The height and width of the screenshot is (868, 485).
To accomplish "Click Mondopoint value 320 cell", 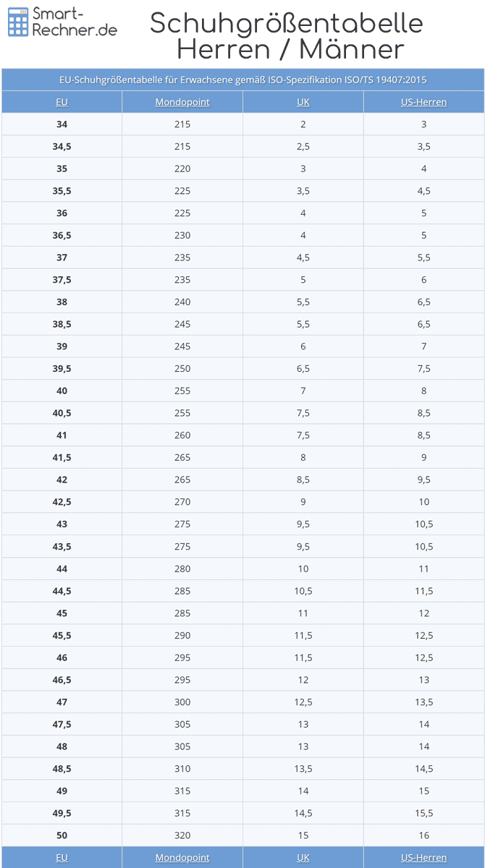I will click(182, 835).
